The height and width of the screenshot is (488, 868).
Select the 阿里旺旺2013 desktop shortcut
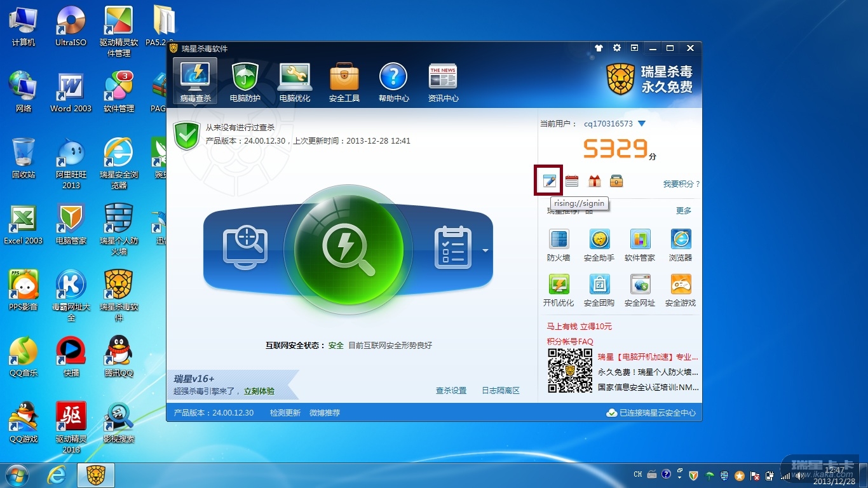71,164
